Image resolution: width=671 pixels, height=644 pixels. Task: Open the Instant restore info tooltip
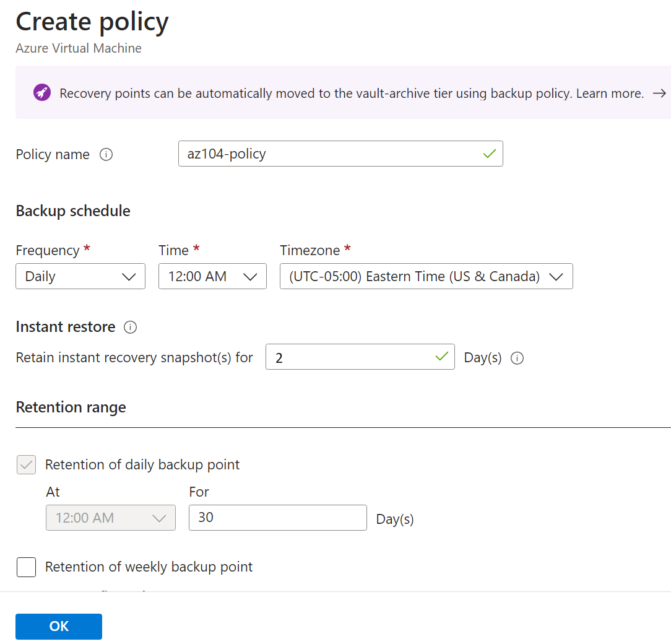[x=130, y=327]
